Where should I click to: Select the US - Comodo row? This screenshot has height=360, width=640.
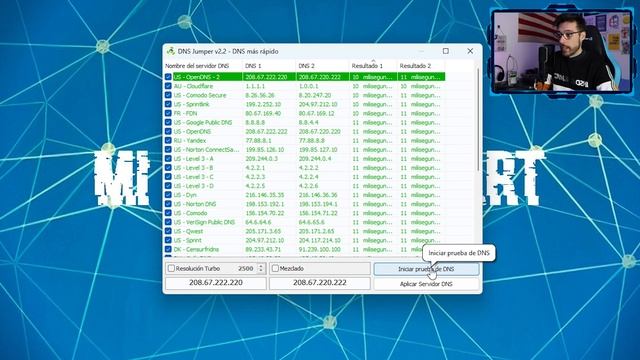point(304,213)
